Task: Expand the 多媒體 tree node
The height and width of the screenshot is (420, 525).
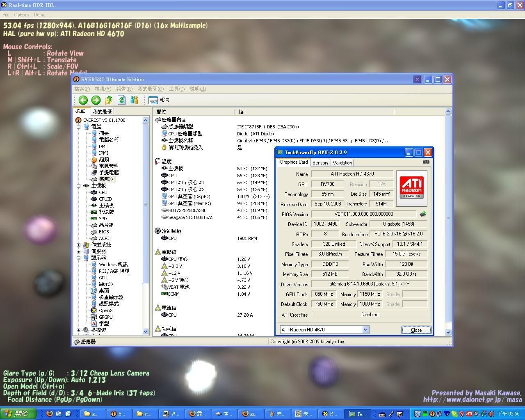Action: pos(79,330)
